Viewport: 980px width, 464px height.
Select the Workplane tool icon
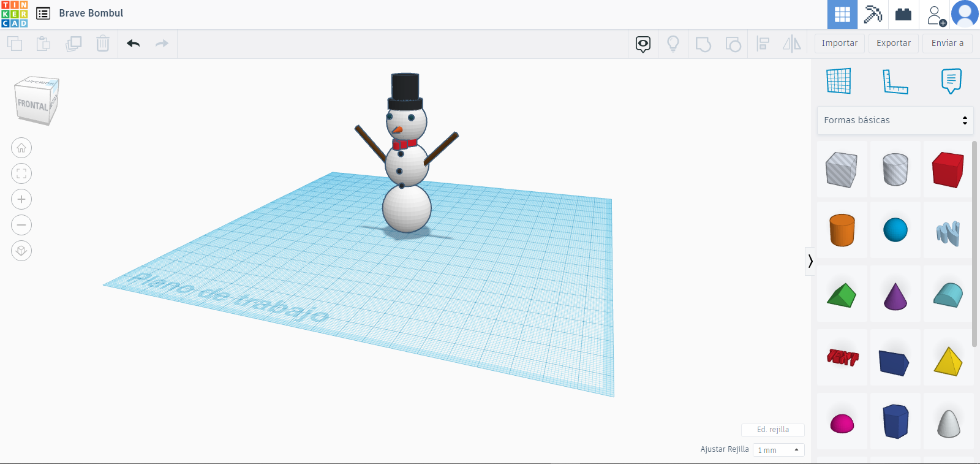pos(839,81)
